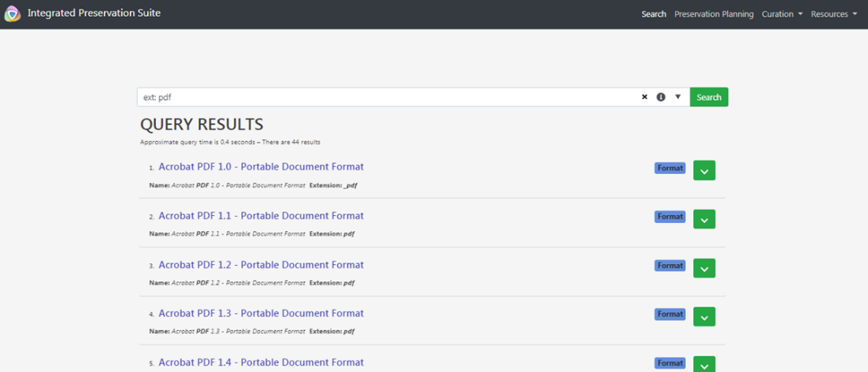Open Acrobat PDF 1.2 result link
868x372 pixels.
(261, 265)
